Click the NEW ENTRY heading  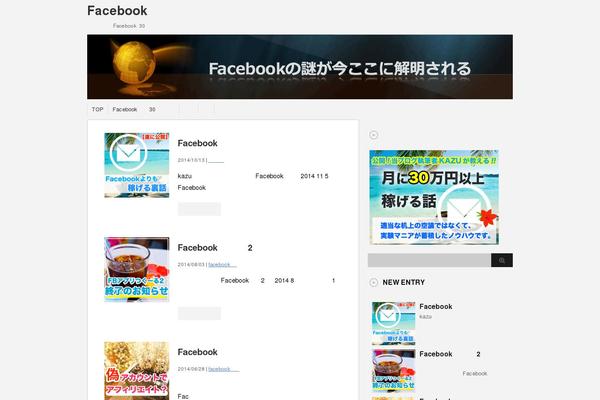[x=404, y=282]
